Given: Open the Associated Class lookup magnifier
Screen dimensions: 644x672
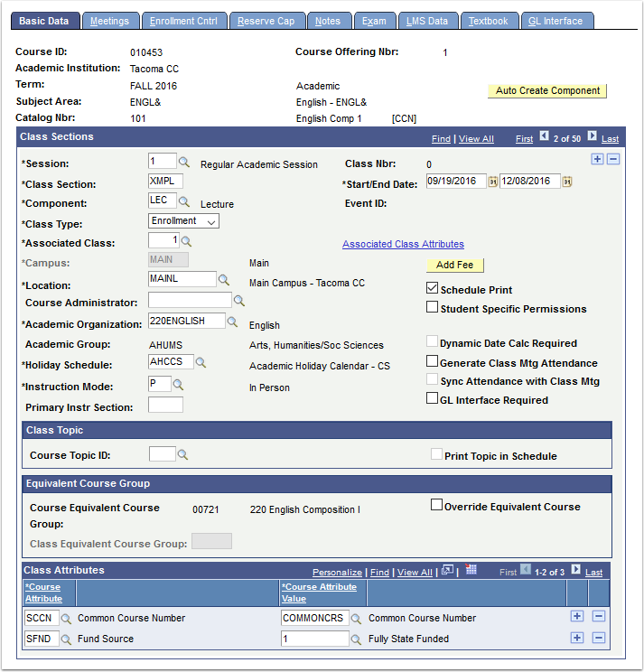Looking at the screenshot, I should pos(186,242).
